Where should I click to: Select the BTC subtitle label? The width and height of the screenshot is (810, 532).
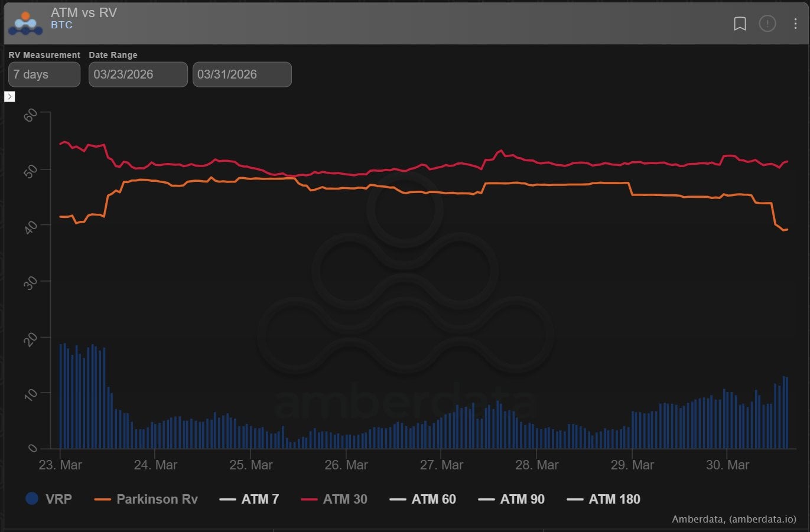coord(61,25)
